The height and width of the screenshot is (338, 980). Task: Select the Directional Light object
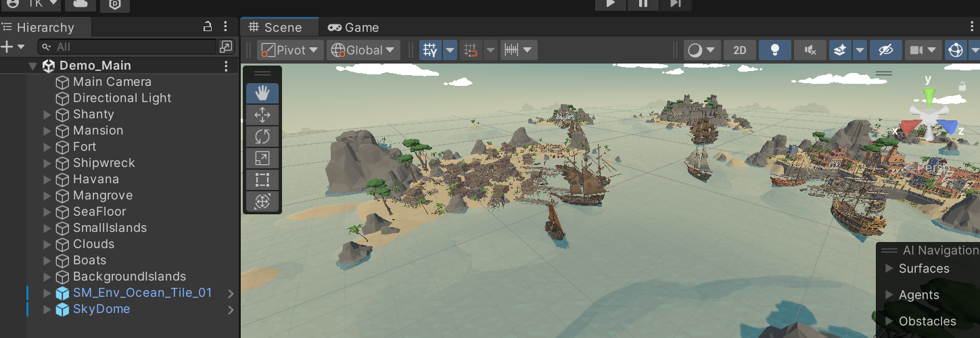(x=122, y=98)
